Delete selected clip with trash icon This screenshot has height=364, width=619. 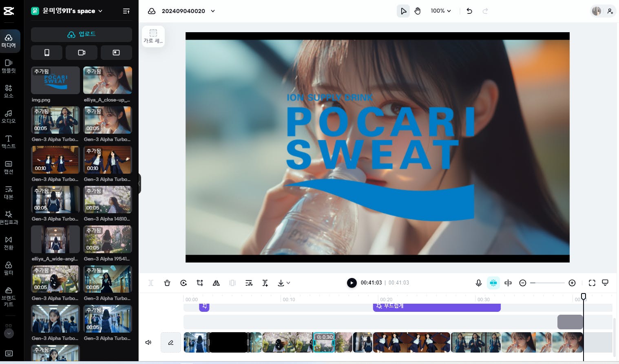167,283
